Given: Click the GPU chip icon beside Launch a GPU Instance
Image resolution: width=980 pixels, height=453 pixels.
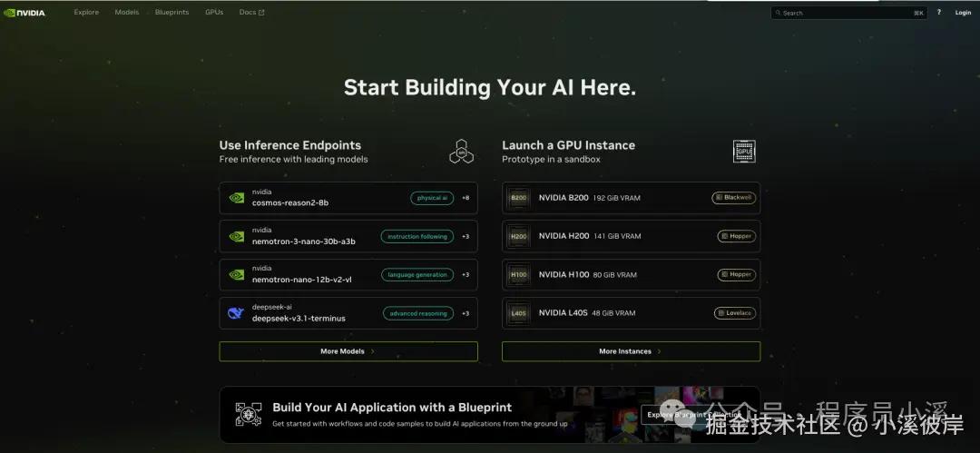Looking at the screenshot, I should click(x=744, y=152).
